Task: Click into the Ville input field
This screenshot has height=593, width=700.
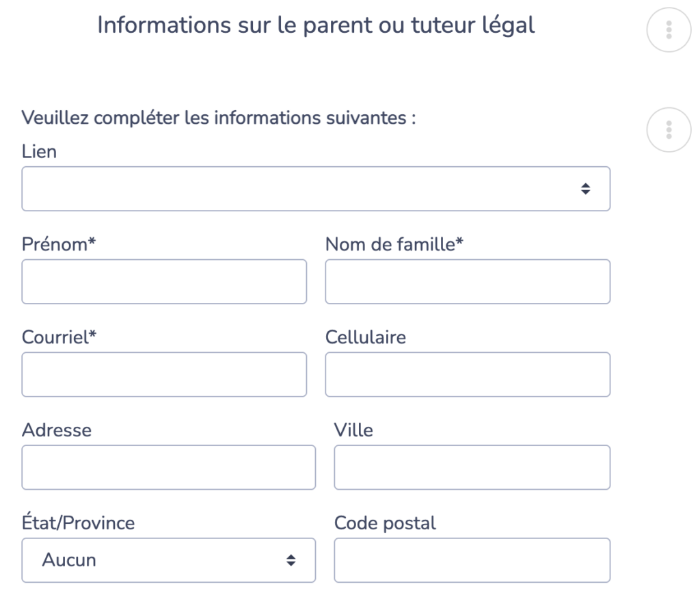Action: (x=472, y=467)
